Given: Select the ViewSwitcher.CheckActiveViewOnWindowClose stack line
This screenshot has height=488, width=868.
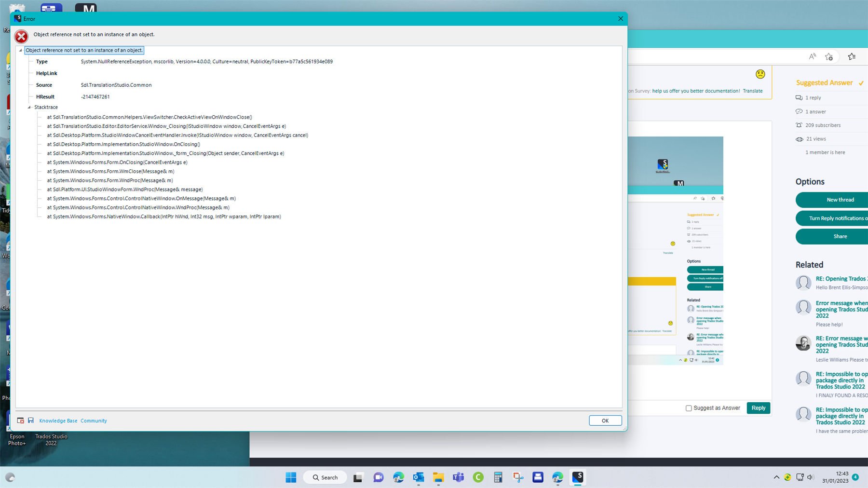Looking at the screenshot, I should [x=149, y=117].
